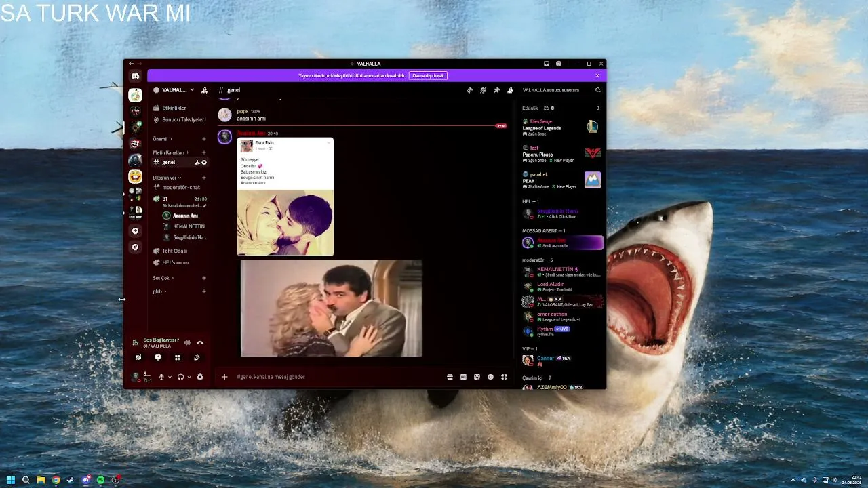Open the Esra Esin post image

pyautogui.click(x=285, y=197)
